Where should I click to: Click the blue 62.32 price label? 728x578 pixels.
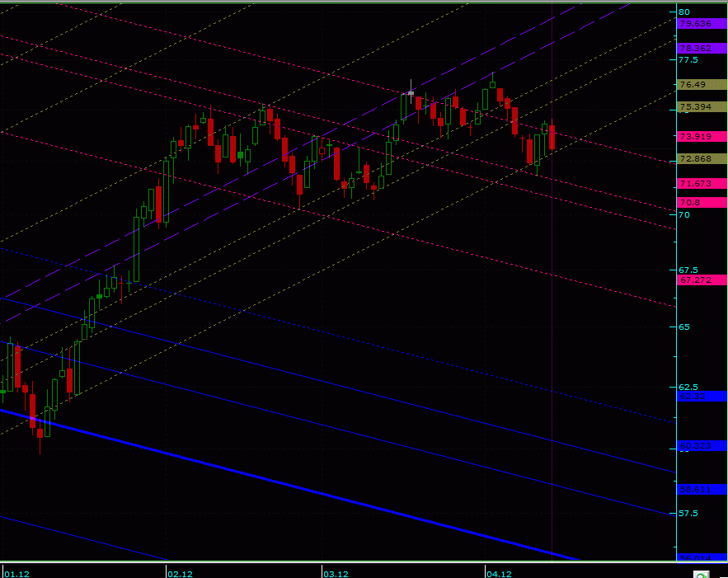pyautogui.click(x=702, y=397)
